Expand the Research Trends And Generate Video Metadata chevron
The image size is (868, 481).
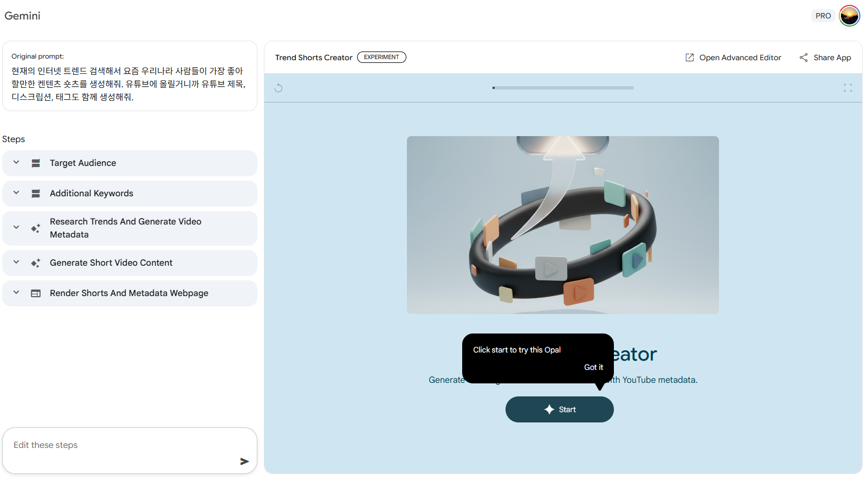tap(16, 227)
